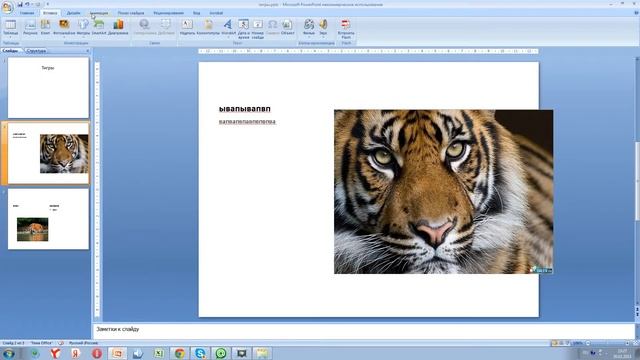Click the Русский (Россия) language indicator
This screenshot has height=360, width=640.
[x=83, y=343]
